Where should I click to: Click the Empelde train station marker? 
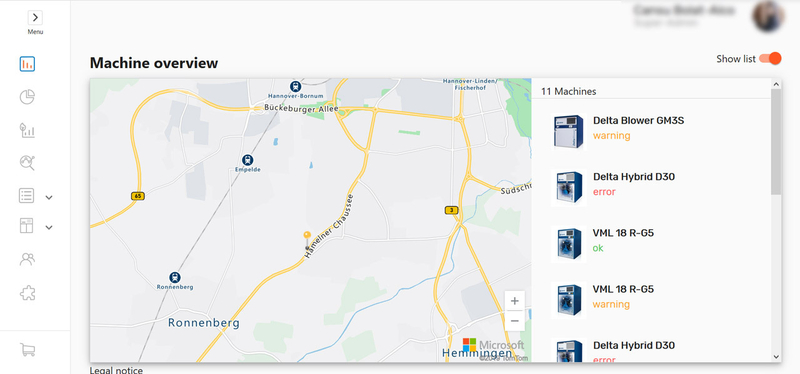pyautogui.click(x=247, y=160)
